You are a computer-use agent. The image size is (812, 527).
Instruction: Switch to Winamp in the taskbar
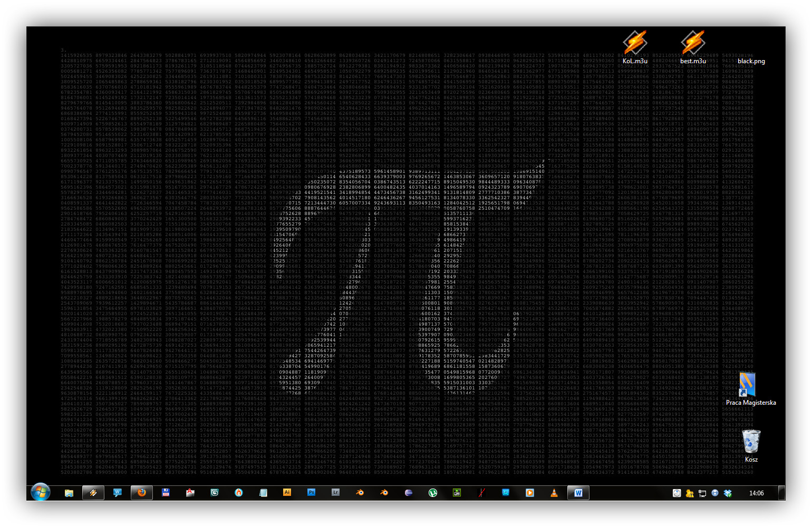(x=93, y=493)
